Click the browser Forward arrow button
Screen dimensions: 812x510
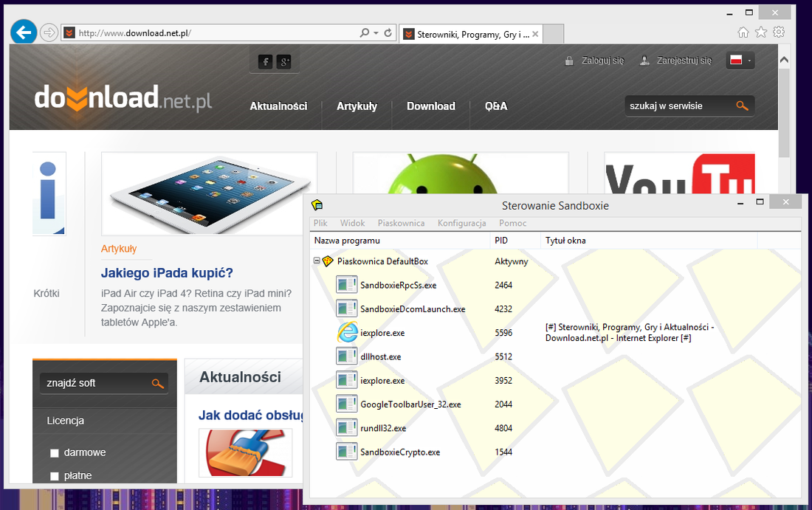click(x=49, y=32)
